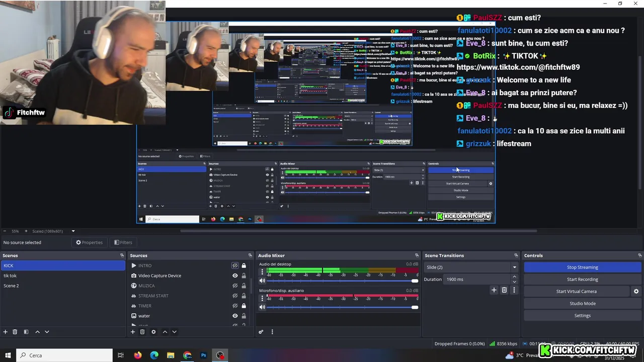Click the transition Duration input field
Image resolution: width=644 pixels, height=362 pixels.
tap(477, 280)
